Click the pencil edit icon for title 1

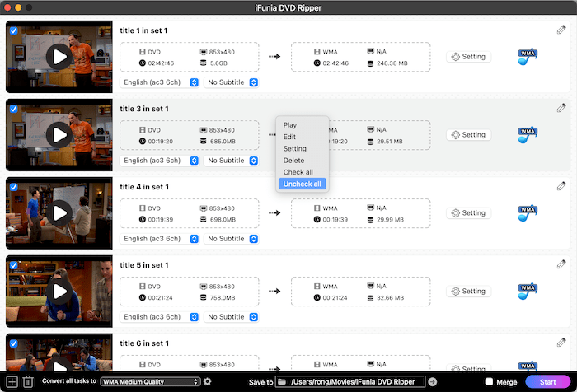(x=561, y=30)
